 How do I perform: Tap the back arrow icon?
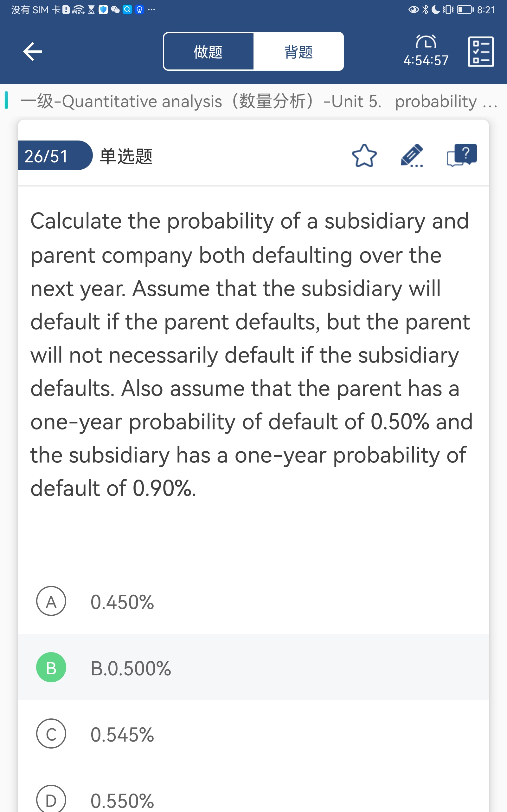click(33, 52)
